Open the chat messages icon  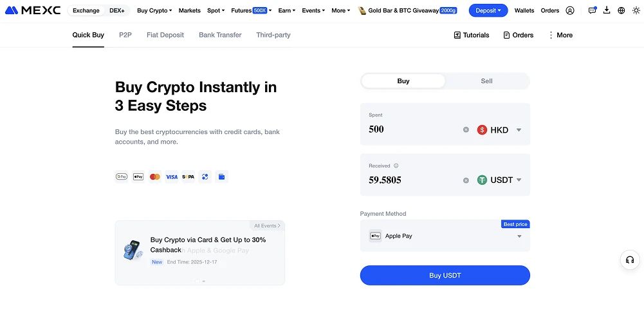pos(592,11)
